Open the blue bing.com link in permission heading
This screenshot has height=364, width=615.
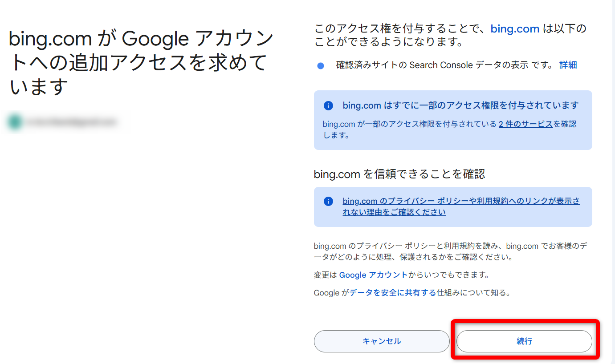click(515, 29)
